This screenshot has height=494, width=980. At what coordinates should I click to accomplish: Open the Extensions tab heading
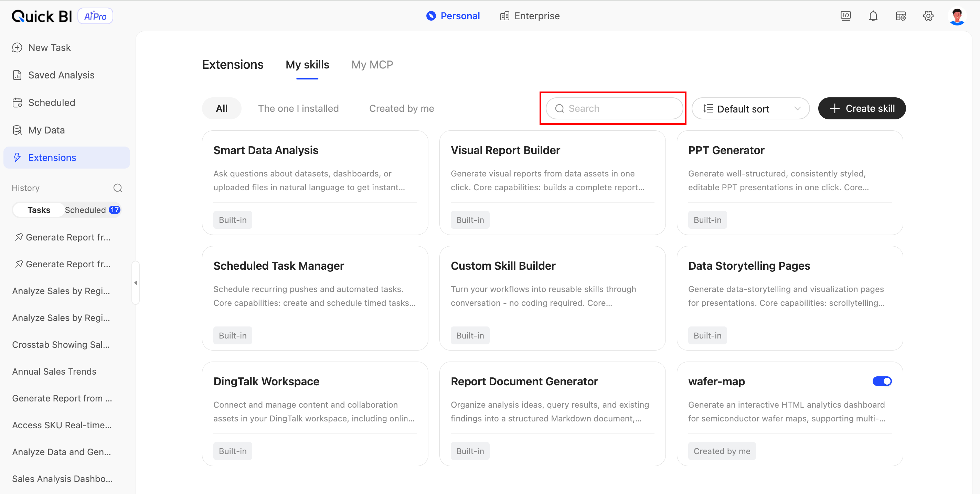click(233, 65)
